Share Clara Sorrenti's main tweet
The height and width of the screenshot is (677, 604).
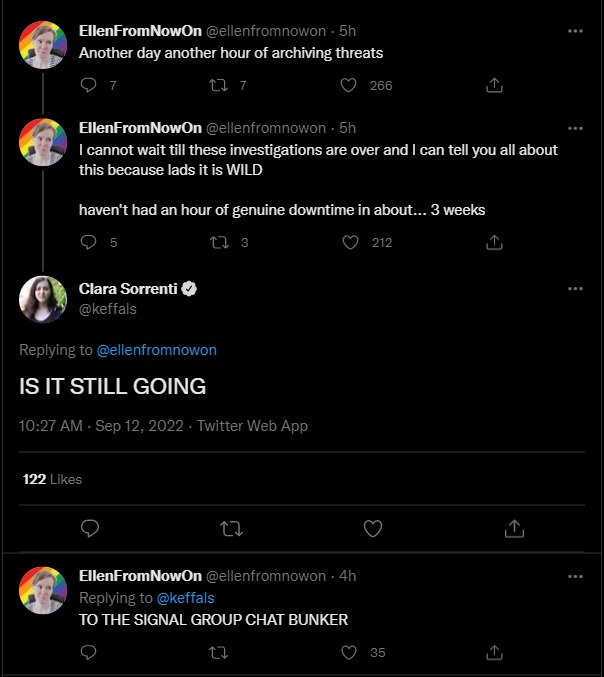[514, 527]
